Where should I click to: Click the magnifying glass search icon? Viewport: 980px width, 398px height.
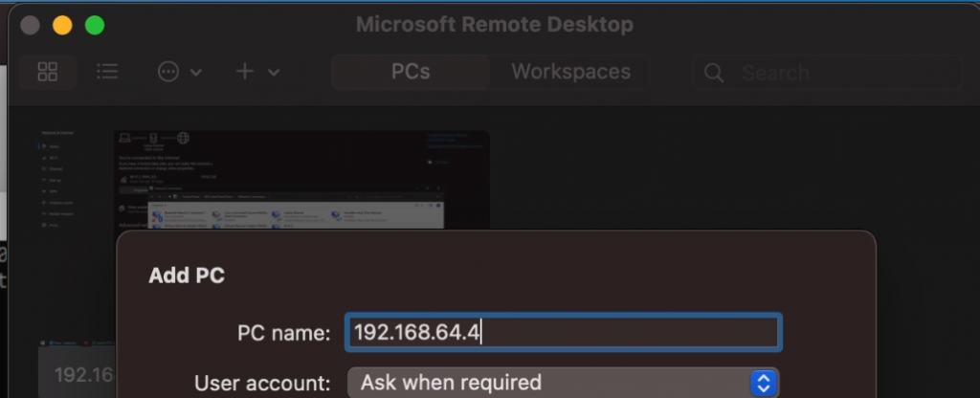tap(714, 73)
